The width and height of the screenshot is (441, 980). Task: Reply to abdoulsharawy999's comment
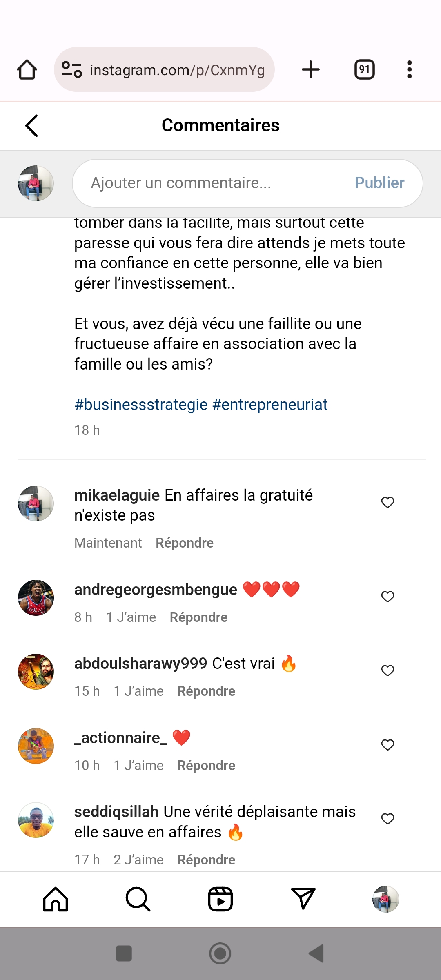tap(206, 691)
